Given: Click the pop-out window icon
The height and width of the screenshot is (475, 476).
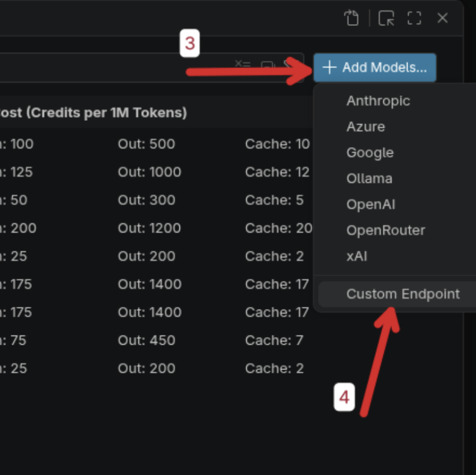Looking at the screenshot, I should tap(386, 18).
